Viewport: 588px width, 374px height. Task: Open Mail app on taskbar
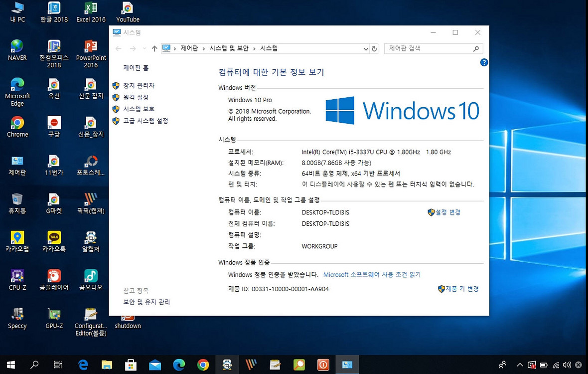155,364
